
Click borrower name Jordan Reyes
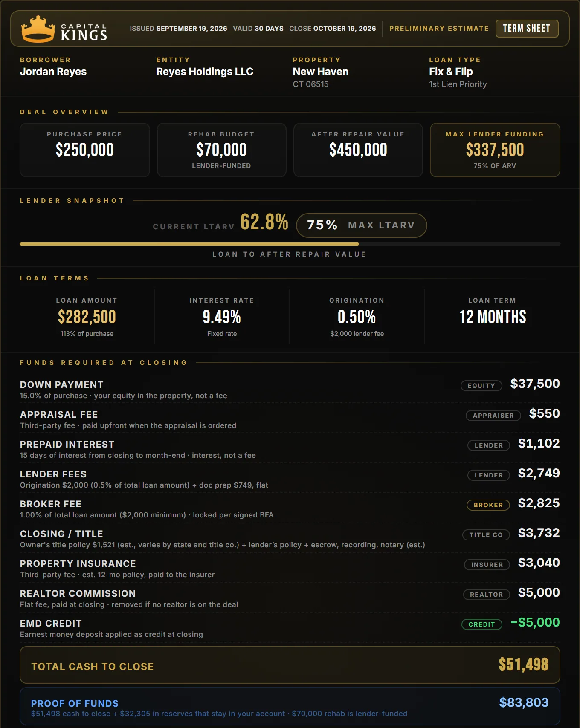[53, 72]
